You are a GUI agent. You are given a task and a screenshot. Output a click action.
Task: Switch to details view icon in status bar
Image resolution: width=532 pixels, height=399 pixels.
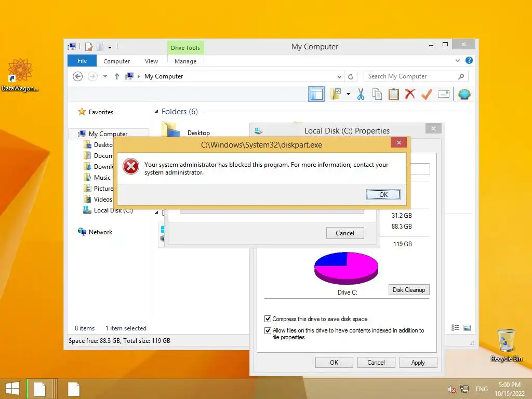455,328
